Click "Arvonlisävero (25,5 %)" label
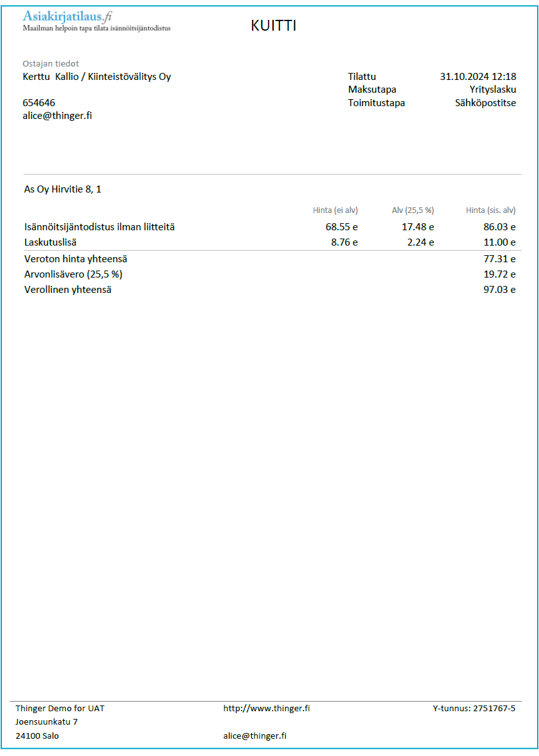The height and width of the screenshot is (756, 539). [x=74, y=274]
